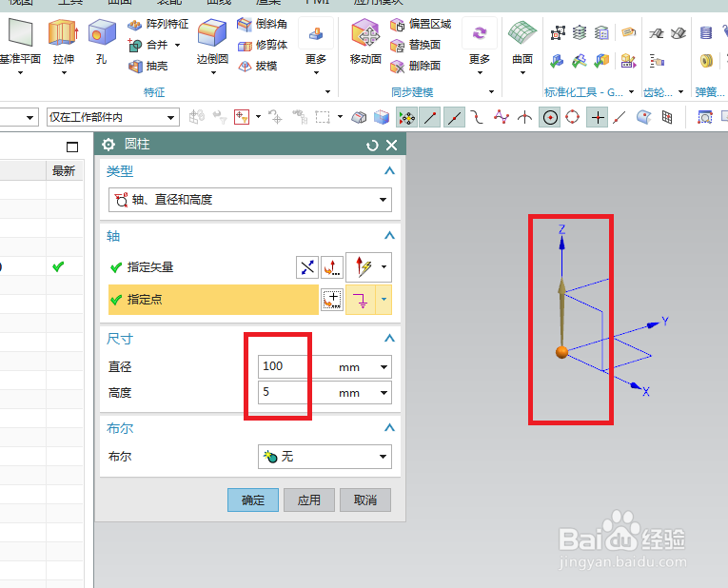Open Pattern Feature (阵列特征)
Viewport: 728px width, 588px height.
[158, 24]
